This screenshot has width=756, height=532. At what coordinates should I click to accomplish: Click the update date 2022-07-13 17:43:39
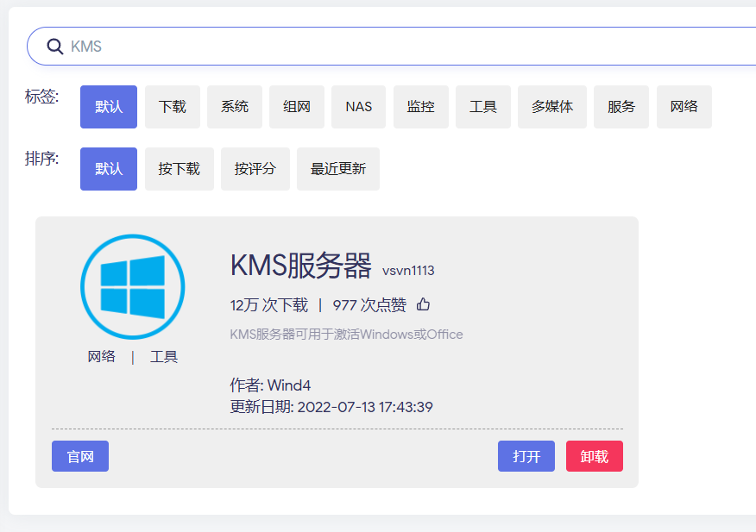tap(365, 407)
